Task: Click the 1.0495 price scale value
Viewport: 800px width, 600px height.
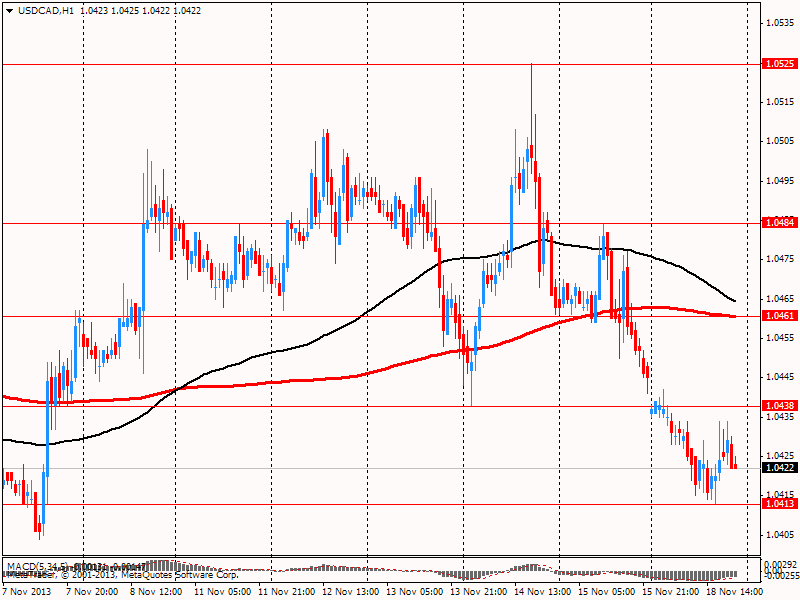Action: pos(781,181)
